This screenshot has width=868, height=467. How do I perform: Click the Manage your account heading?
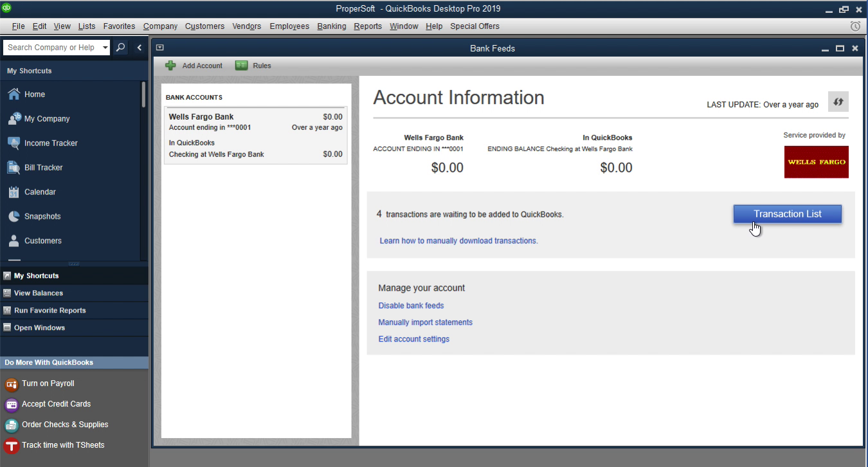click(x=421, y=288)
